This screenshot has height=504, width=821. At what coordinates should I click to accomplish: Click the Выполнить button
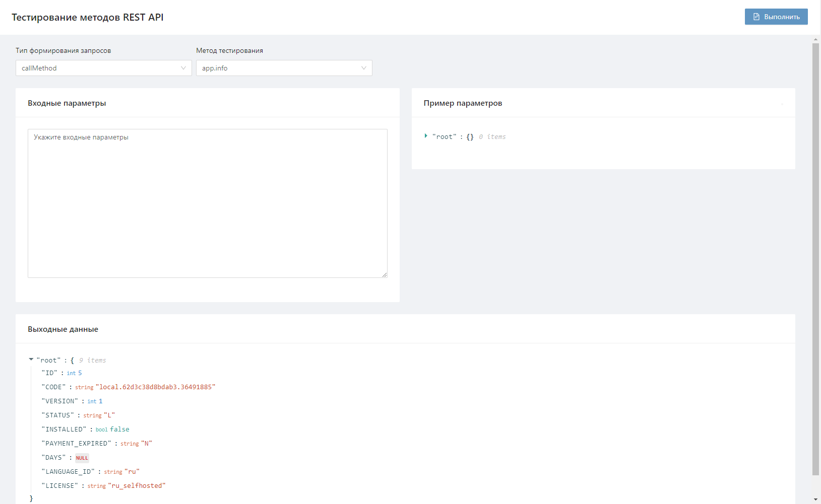776,17
